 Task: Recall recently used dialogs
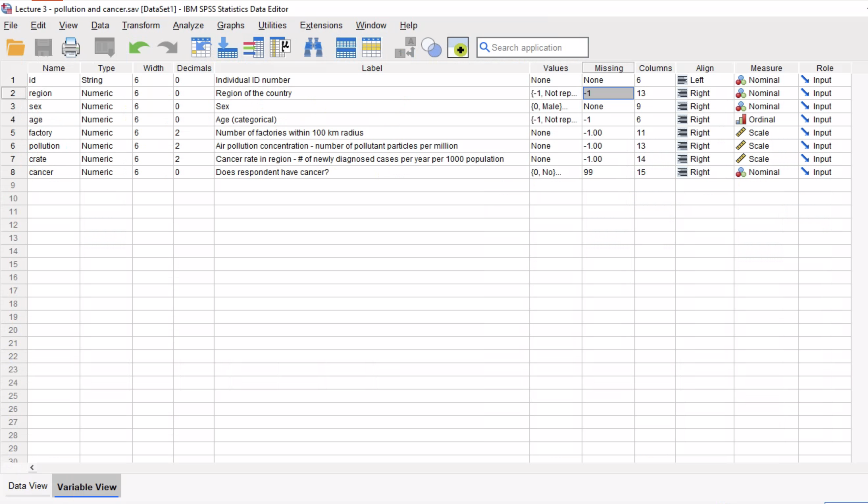pyautogui.click(x=104, y=47)
